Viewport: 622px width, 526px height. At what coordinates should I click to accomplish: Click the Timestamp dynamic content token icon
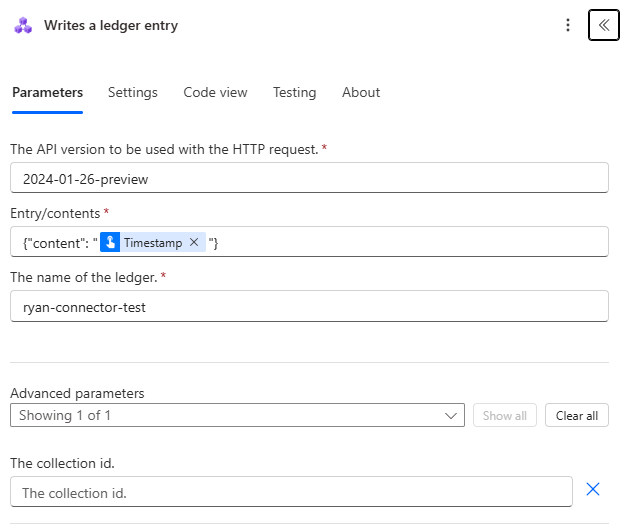[x=111, y=242]
